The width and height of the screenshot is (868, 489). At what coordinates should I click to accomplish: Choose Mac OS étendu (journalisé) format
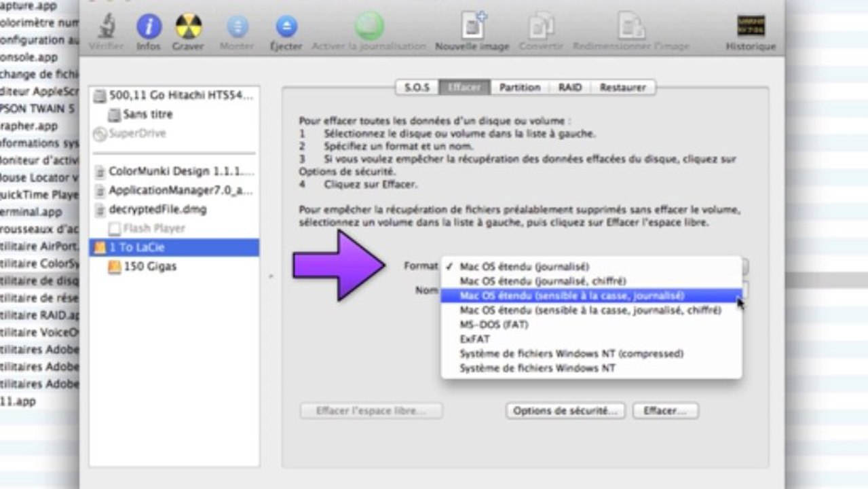(x=591, y=266)
